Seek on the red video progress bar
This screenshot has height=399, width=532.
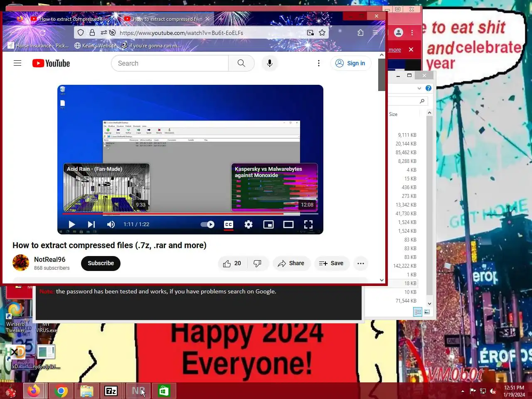(x=190, y=214)
